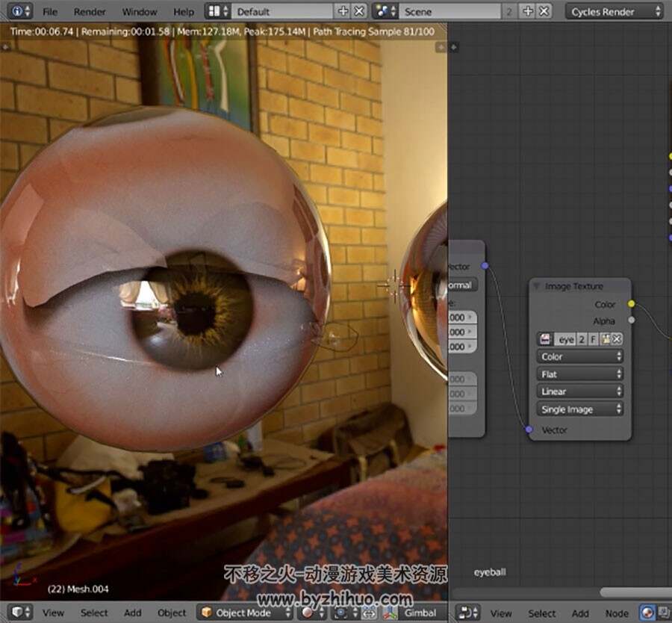This screenshot has height=623, width=672.
Task: Delete the current scene
Action: coord(544,11)
